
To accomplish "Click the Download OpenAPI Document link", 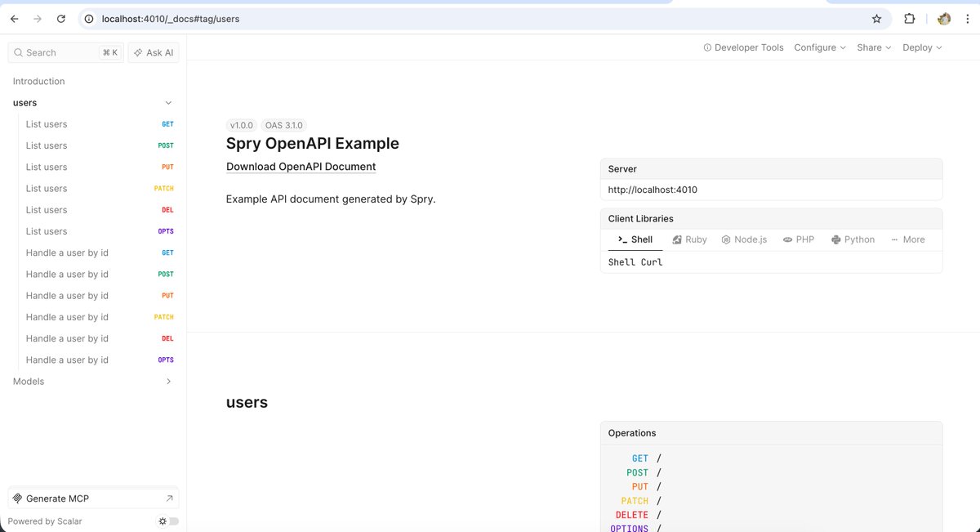I will (301, 166).
